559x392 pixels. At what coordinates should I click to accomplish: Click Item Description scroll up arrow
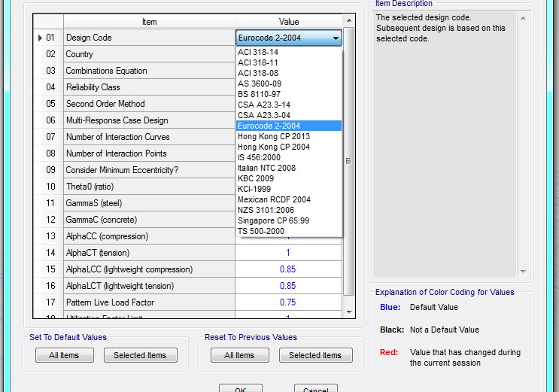click(523, 18)
